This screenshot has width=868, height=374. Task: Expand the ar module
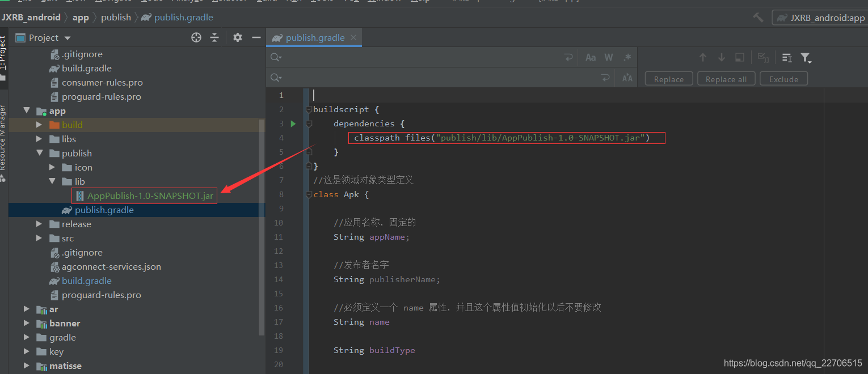point(26,309)
